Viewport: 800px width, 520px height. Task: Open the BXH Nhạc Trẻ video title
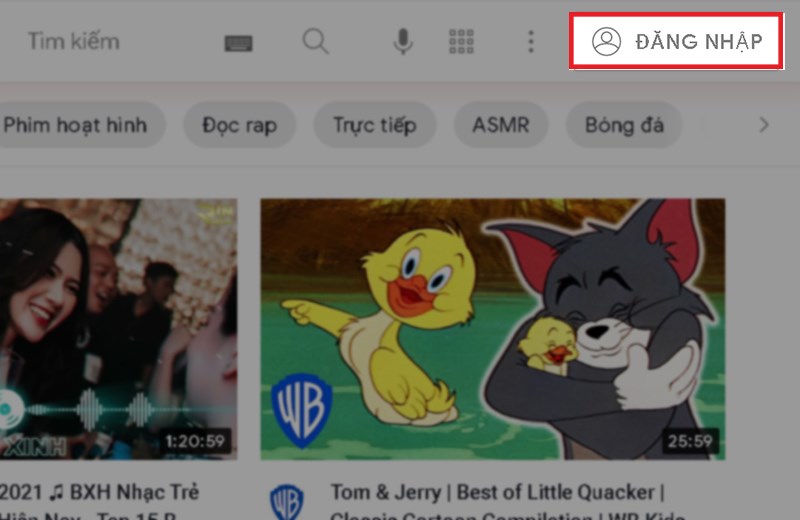pyautogui.click(x=99, y=503)
